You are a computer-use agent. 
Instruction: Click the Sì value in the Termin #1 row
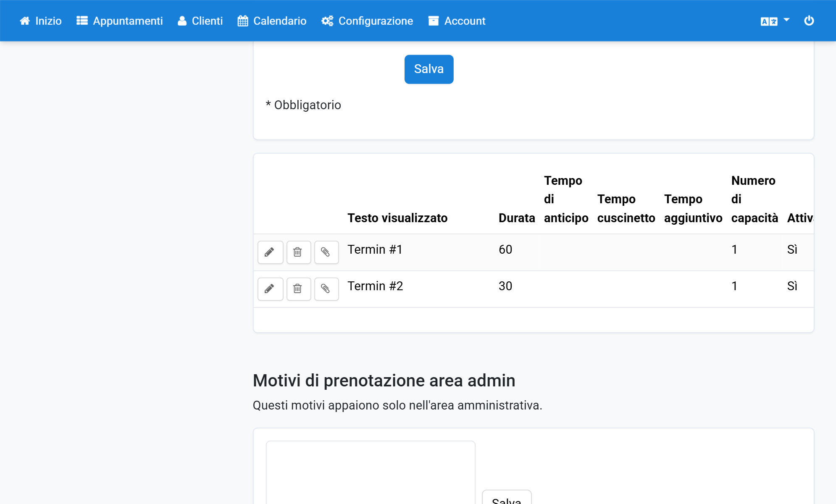(x=792, y=249)
